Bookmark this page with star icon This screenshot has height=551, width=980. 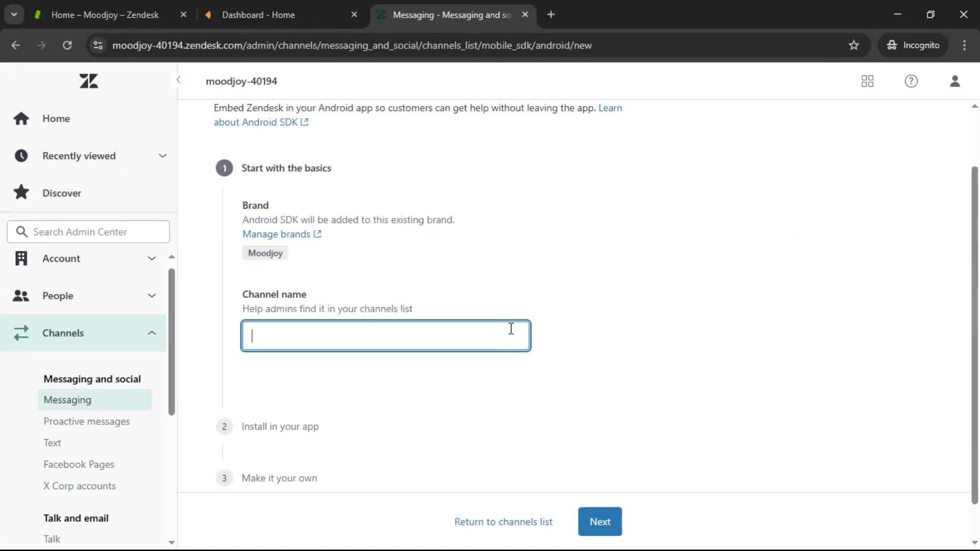(x=854, y=45)
